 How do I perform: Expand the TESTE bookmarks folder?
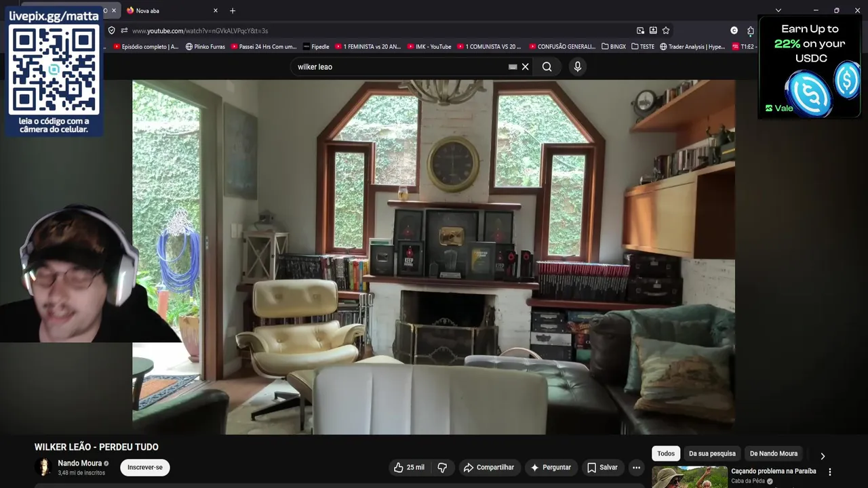[643, 47]
